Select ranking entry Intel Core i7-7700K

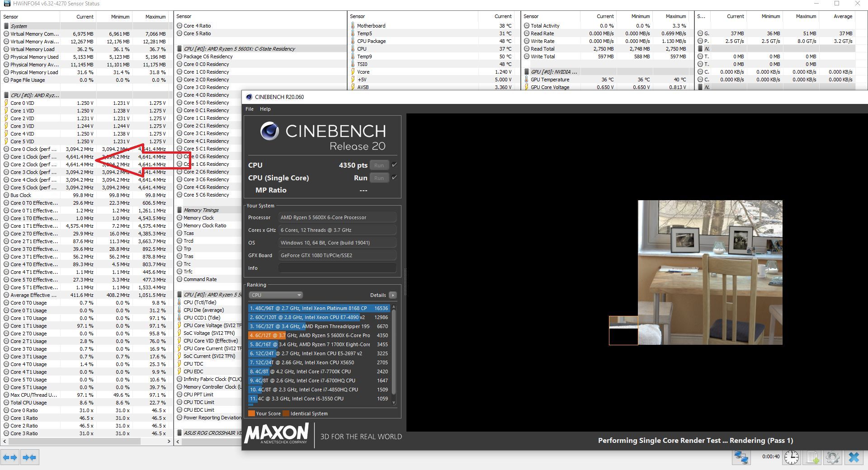[x=319, y=371]
